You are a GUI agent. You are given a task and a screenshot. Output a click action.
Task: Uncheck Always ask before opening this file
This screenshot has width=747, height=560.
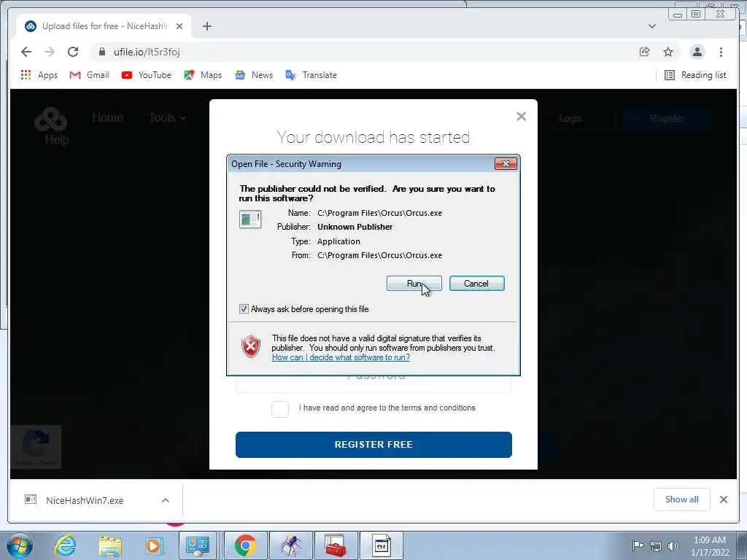pos(244,309)
